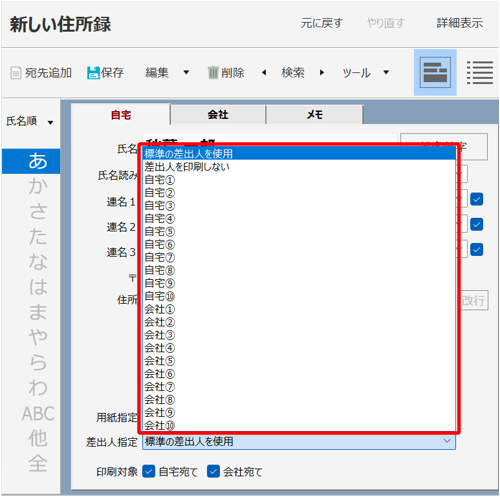Toggle the 連名1 checkbox
The height and width of the screenshot is (497, 500).
477,199
